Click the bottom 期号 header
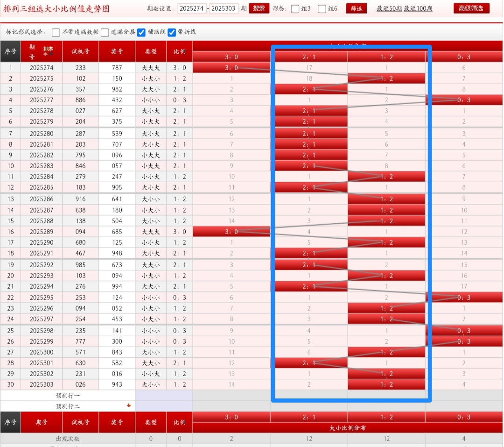The width and height of the screenshot is (504, 447). (42, 422)
